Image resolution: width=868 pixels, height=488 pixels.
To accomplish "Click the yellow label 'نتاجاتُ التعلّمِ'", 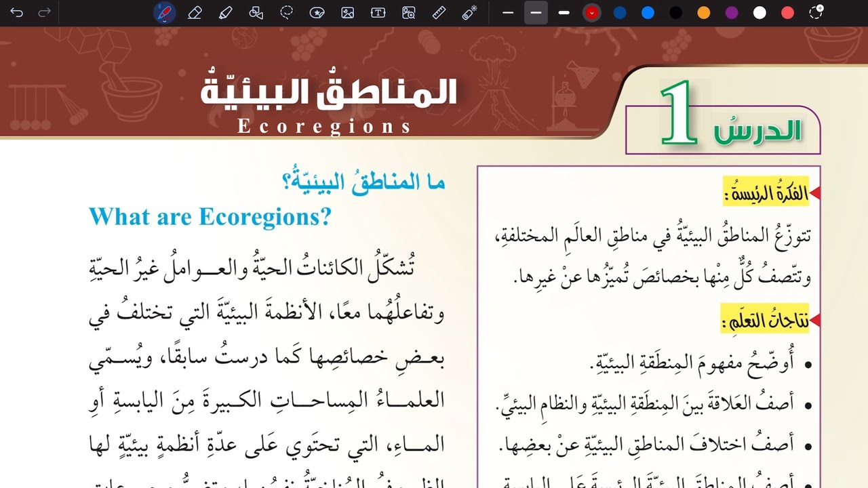I will tap(766, 321).
